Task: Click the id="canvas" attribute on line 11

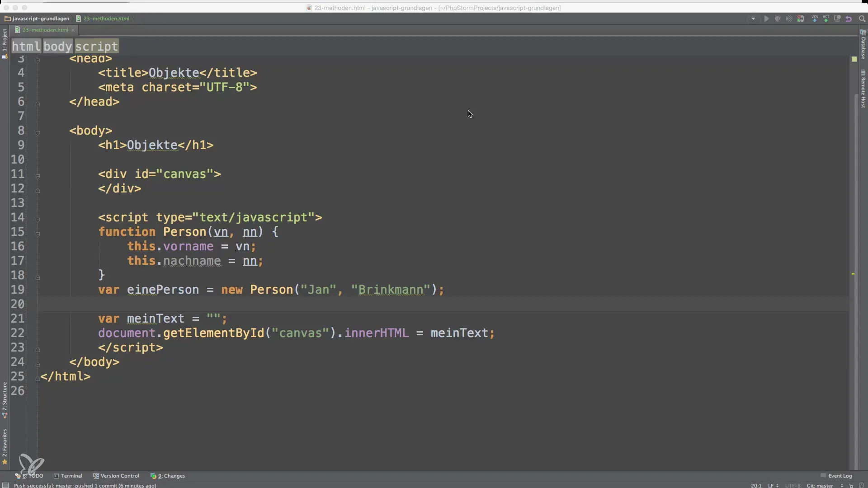Action: coord(174,174)
